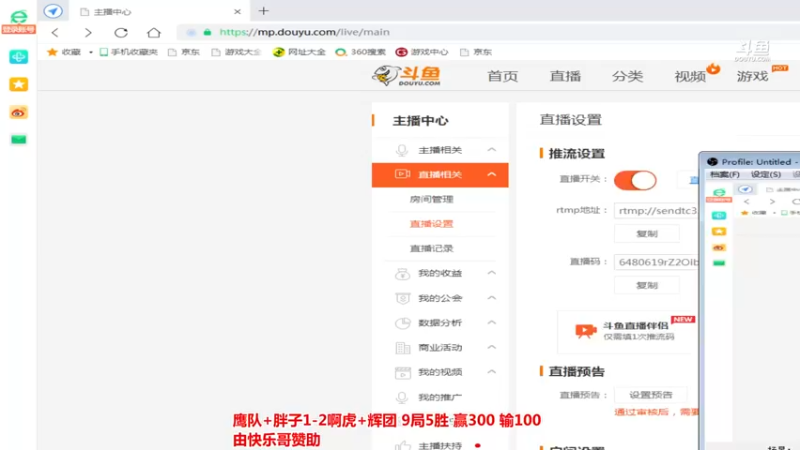
Task: Toggle the 直播开关 live switch
Action: point(635,180)
